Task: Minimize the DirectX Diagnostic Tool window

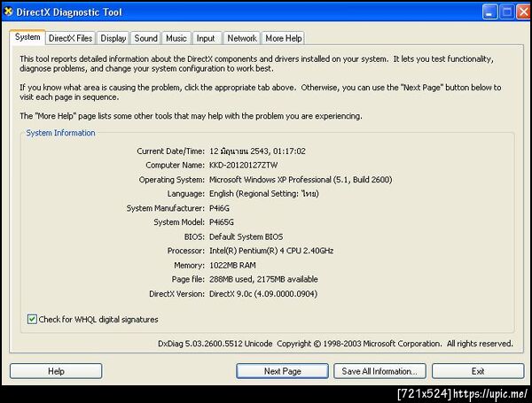Action: click(x=489, y=12)
